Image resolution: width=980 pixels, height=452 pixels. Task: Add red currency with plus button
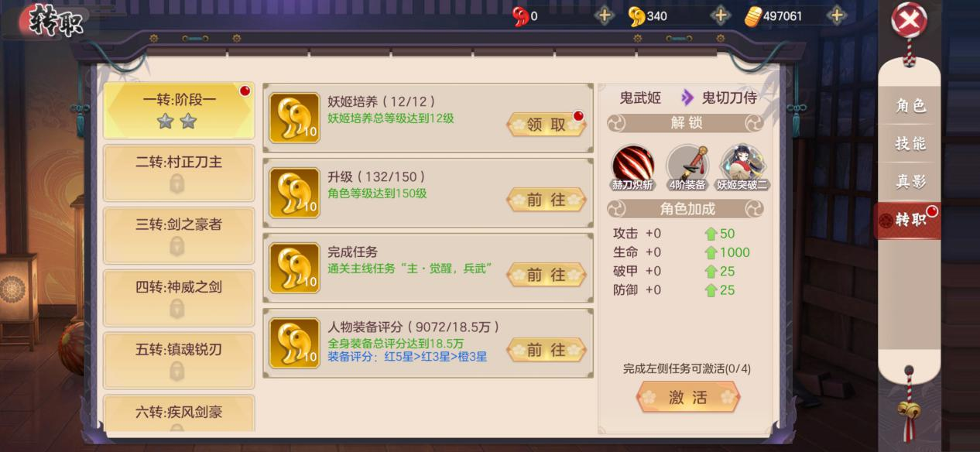click(x=604, y=15)
